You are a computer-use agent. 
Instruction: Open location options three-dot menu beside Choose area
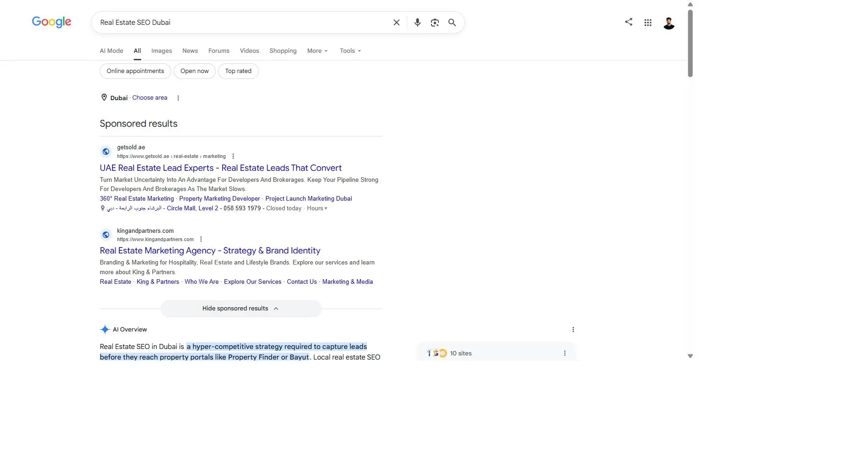click(x=178, y=98)
